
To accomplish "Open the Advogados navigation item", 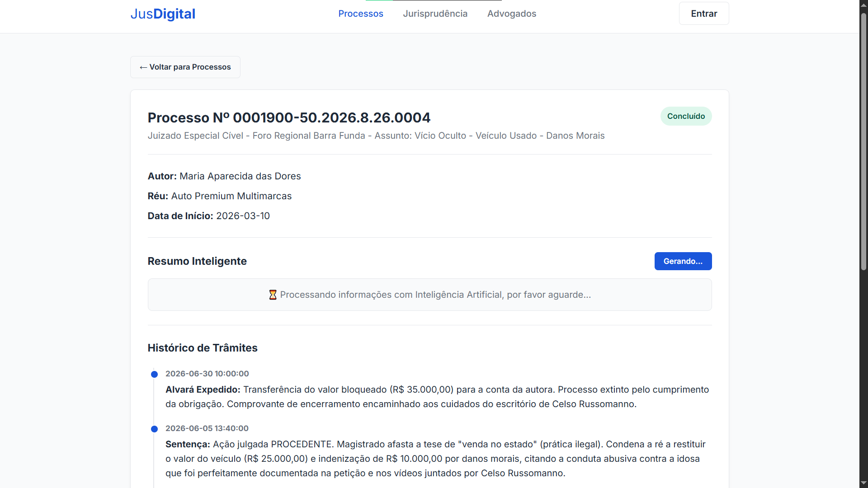I will pyautogui.click(x=512, y=14).
